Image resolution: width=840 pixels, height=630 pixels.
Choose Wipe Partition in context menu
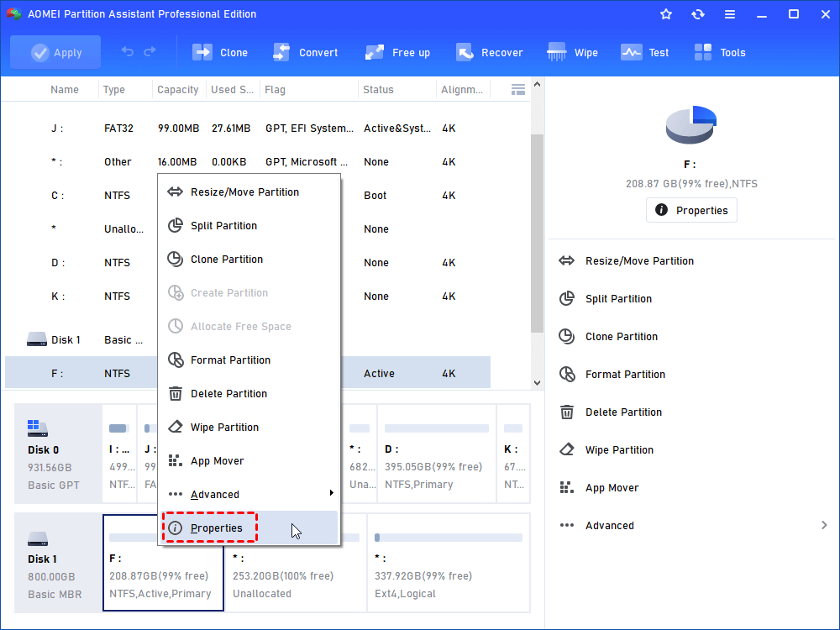coord(249,428)
